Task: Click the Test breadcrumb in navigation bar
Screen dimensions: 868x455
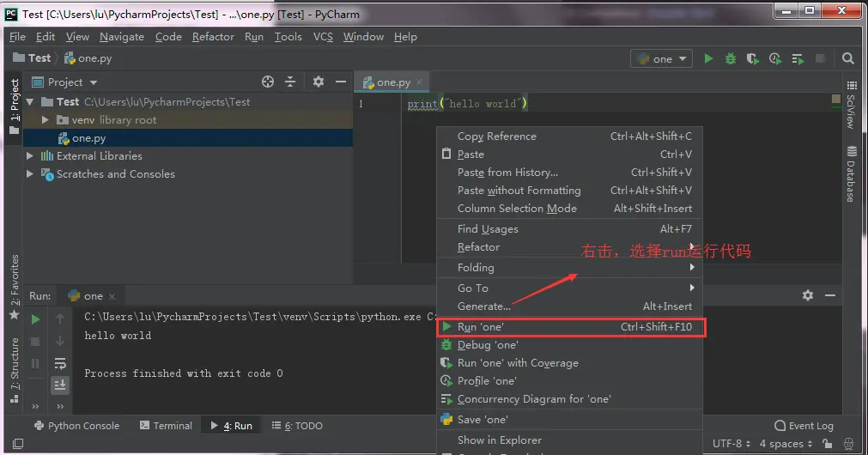Action: coord(32,58)
